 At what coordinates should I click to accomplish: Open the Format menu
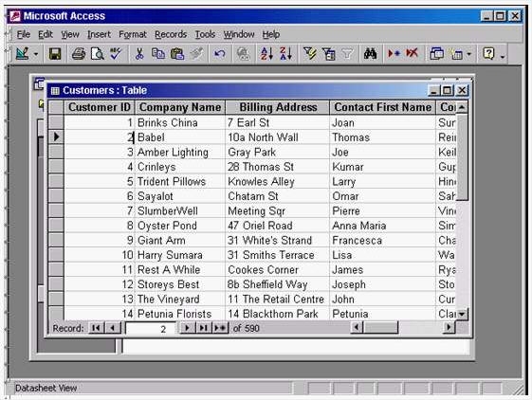(133, 34)
